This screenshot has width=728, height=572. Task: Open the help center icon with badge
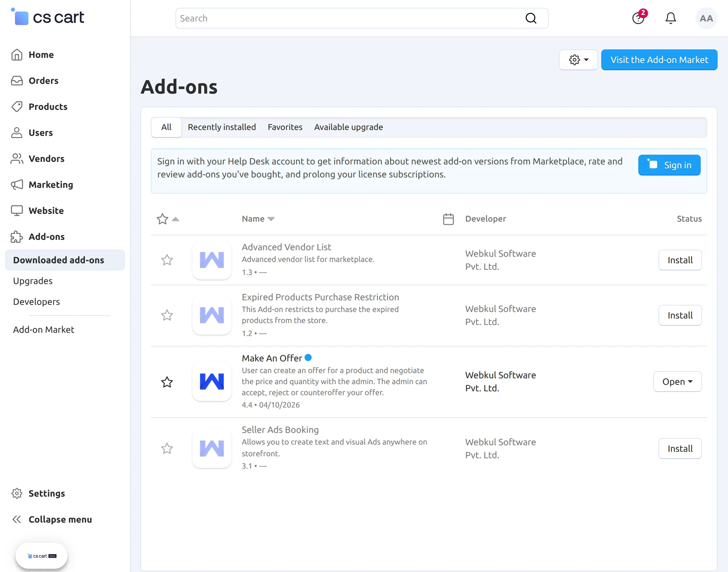(639, 18)
